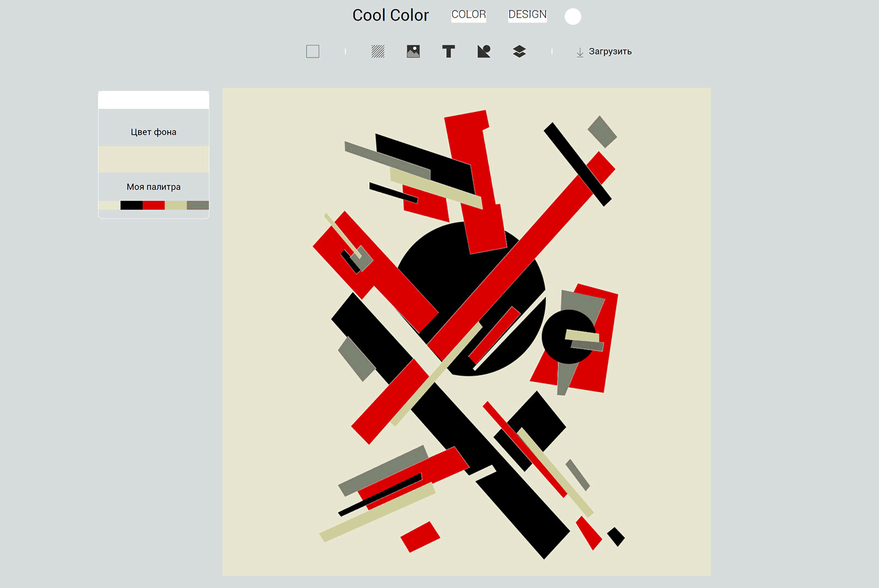
Task: Pick the black palette swatch
Action: pos(131,205)
